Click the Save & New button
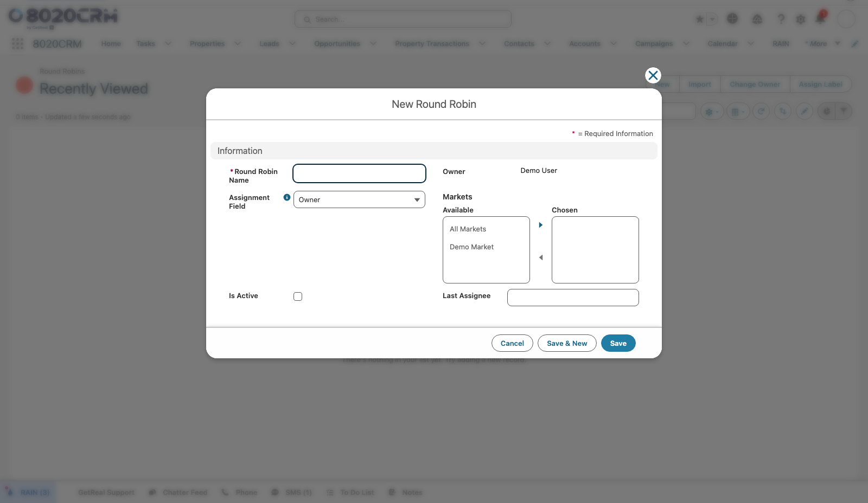Viewport: 868px width, 503px height. click(x=567, y=343)
